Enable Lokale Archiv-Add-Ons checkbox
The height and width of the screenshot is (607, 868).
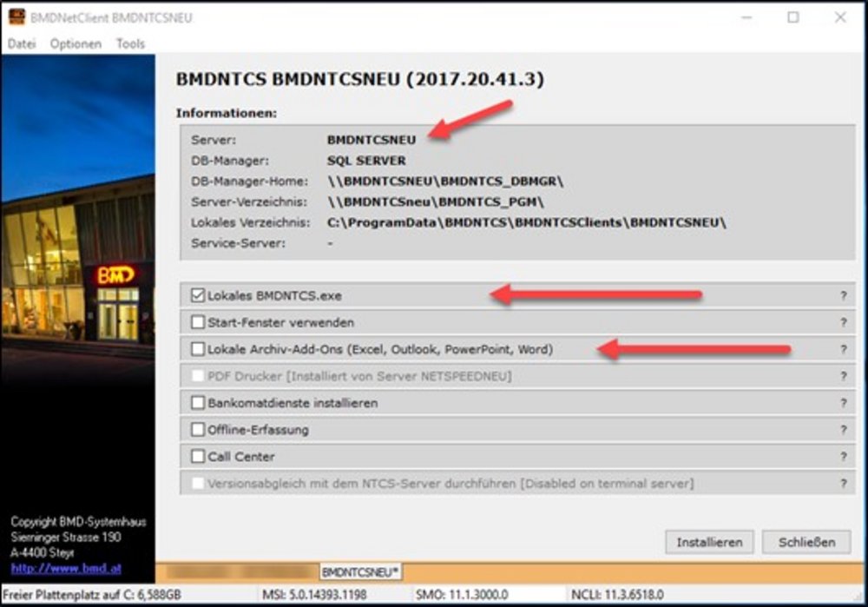pyautogui.click(x=198, y=349)
